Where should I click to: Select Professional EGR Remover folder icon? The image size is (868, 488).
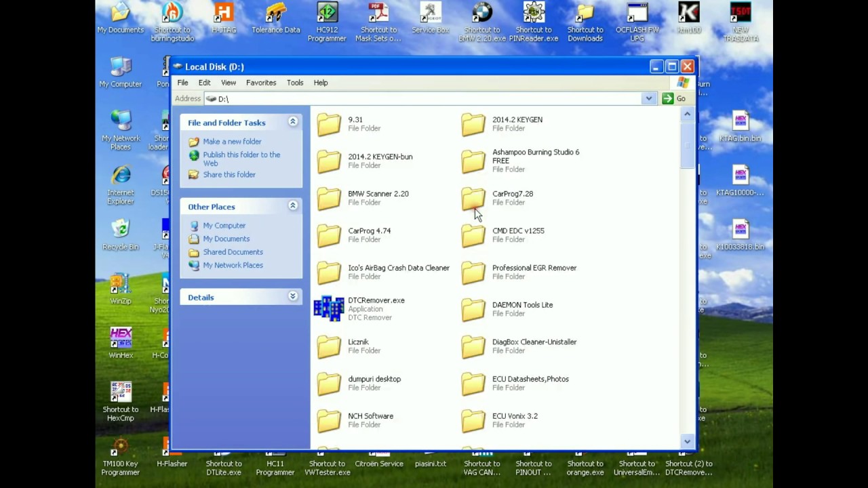point(473,272)
